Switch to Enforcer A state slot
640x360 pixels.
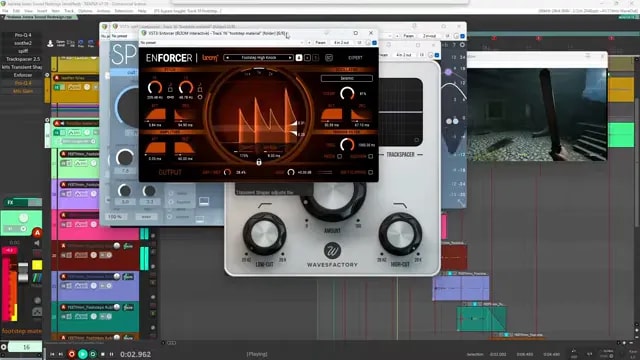pyautogui.click(x=299, y=58)
